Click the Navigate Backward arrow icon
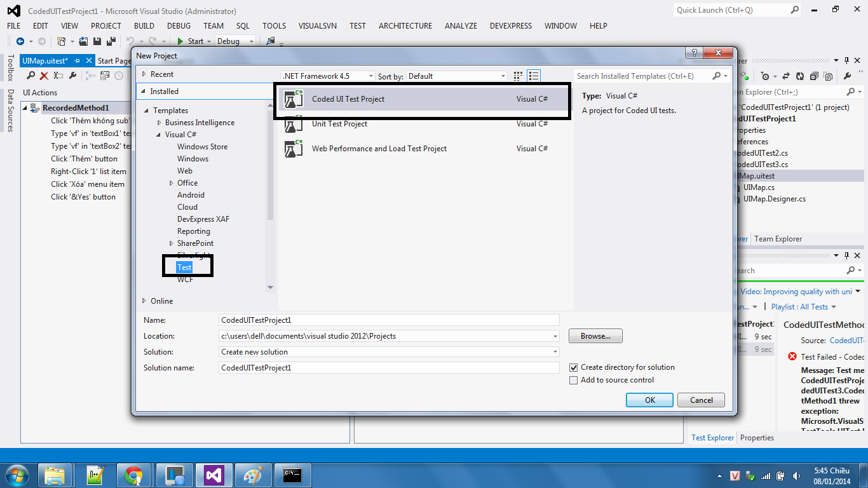This screenshot has width=868, height=488. point(20,41)
